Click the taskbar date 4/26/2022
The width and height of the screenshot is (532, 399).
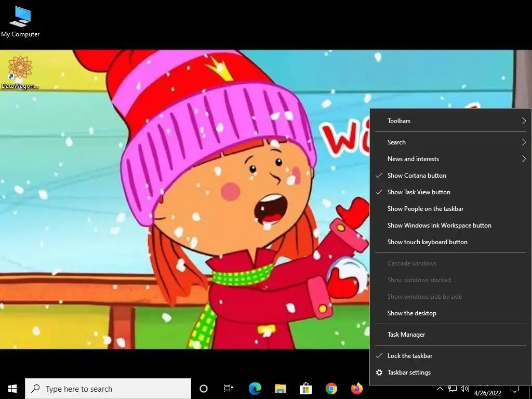click(487, 393)
